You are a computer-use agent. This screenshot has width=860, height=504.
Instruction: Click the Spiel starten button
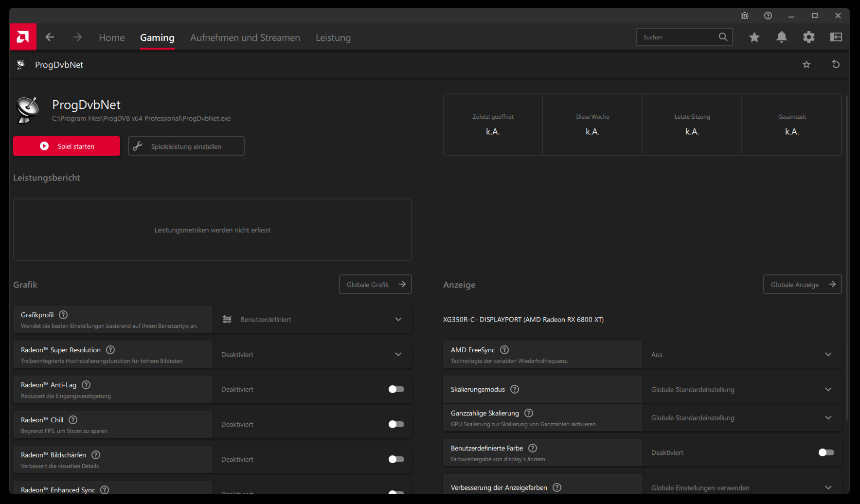(x=67, y=146)
